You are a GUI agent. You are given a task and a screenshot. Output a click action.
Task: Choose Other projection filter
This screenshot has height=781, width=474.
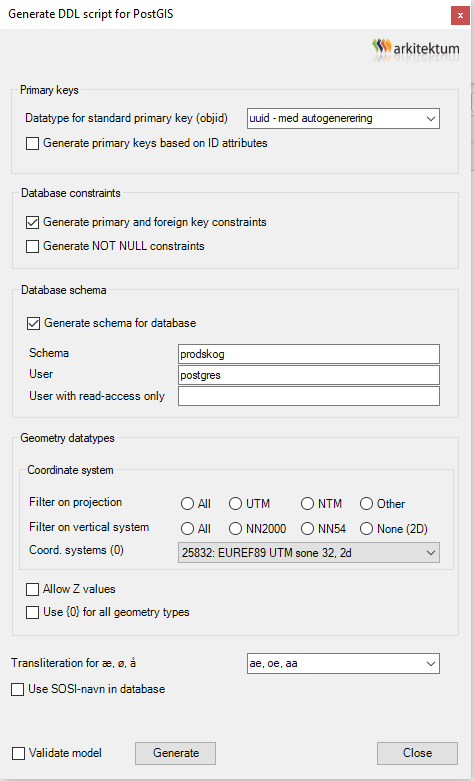point(366,504)
